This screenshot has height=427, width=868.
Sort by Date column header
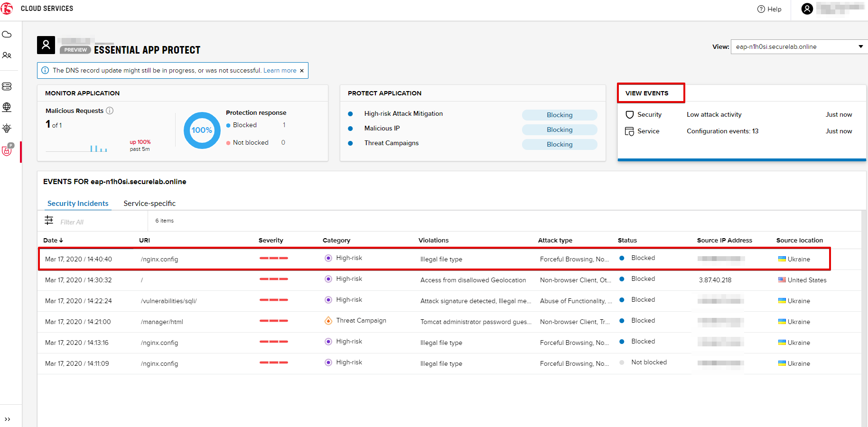(53, 240)
